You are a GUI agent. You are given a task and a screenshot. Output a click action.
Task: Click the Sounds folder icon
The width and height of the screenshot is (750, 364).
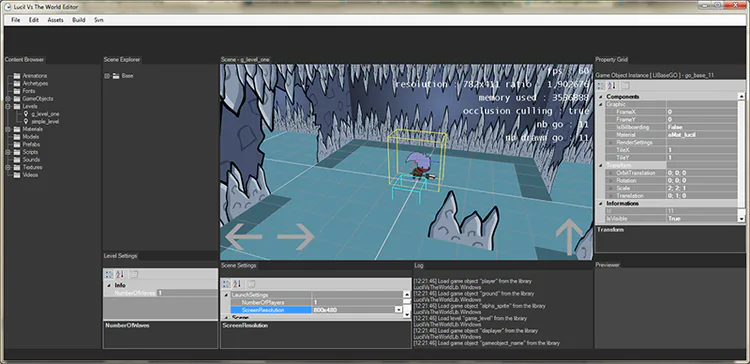click(17, 160)
